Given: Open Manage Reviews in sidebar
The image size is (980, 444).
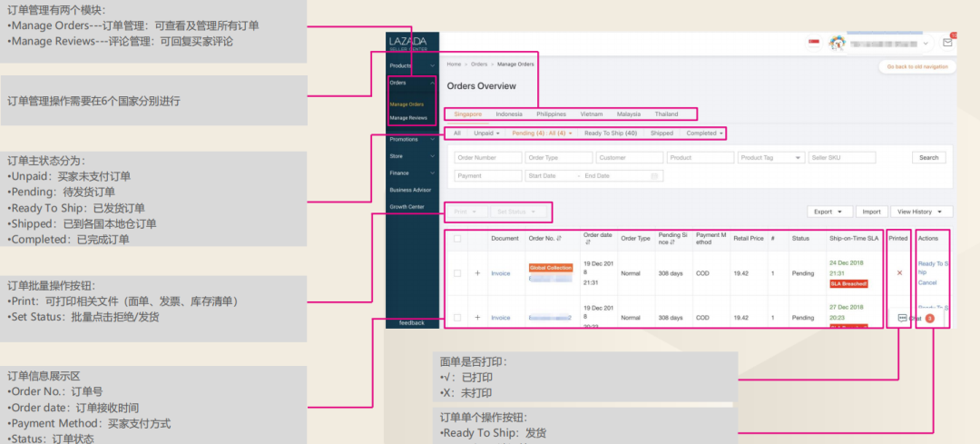Looking at the screenshot, I should click(x=408, y=117).
